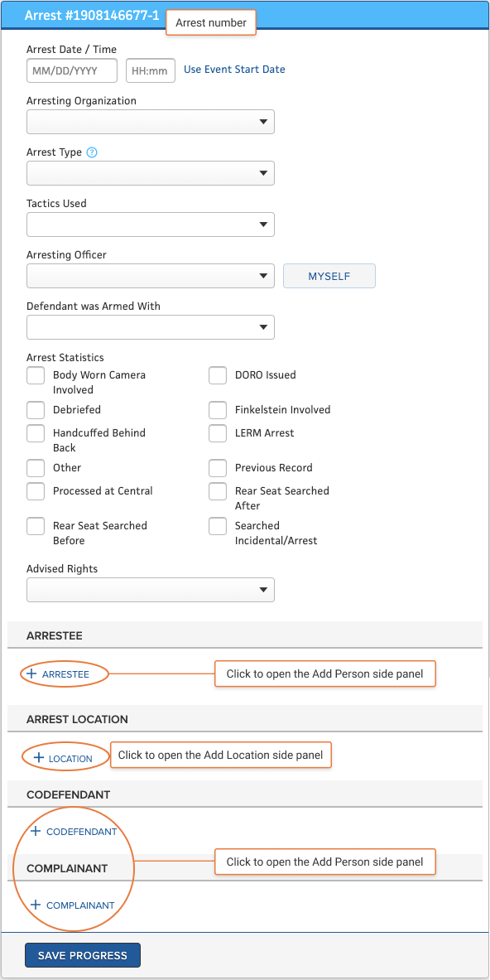
Task: Click the MYSELF button next to Arresting Officer
Action: [x=329, y=275]
